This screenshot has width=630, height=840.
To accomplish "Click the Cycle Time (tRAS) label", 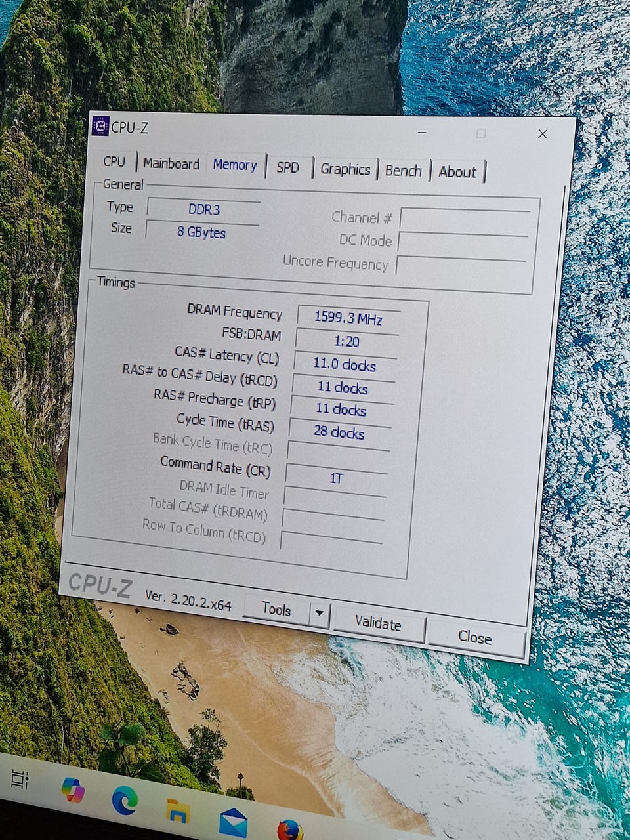I will tap(225, 422).
